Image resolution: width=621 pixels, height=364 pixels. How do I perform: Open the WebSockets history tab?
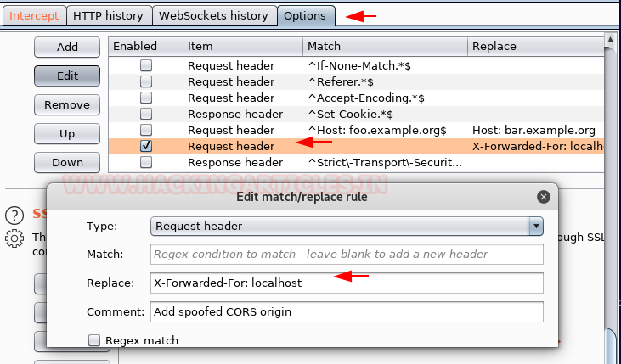(213, 15)
